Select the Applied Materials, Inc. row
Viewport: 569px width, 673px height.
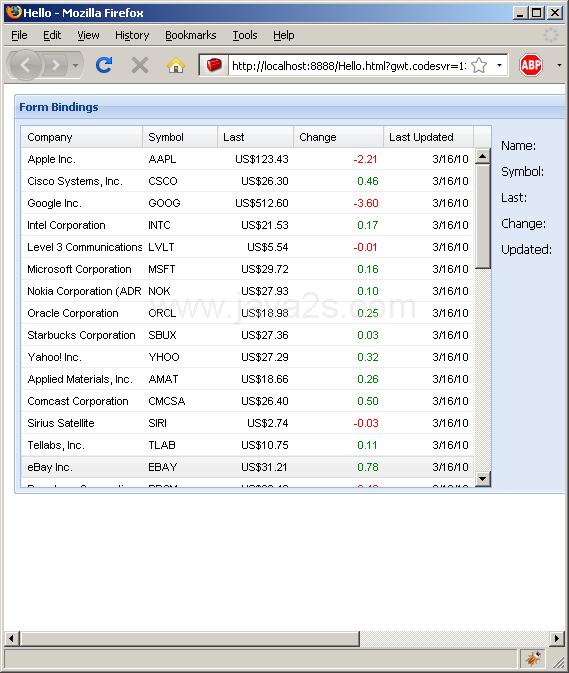(247, 379)
